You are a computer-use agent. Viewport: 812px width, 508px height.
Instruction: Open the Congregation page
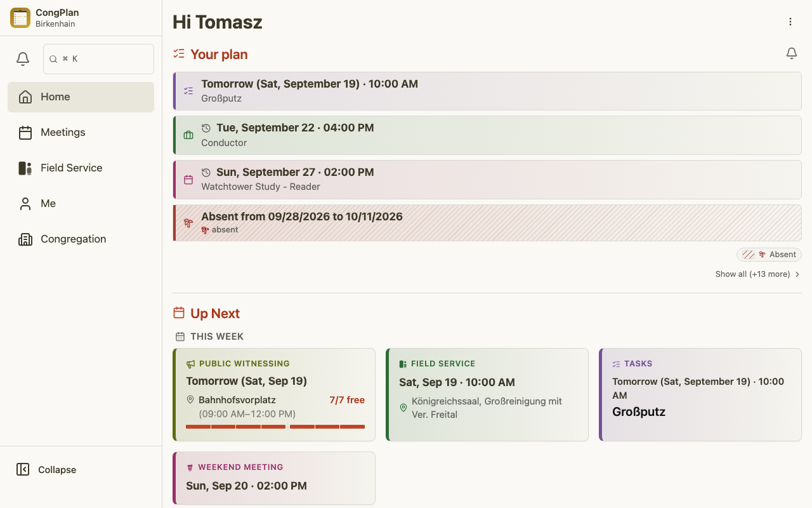[81, 239]
